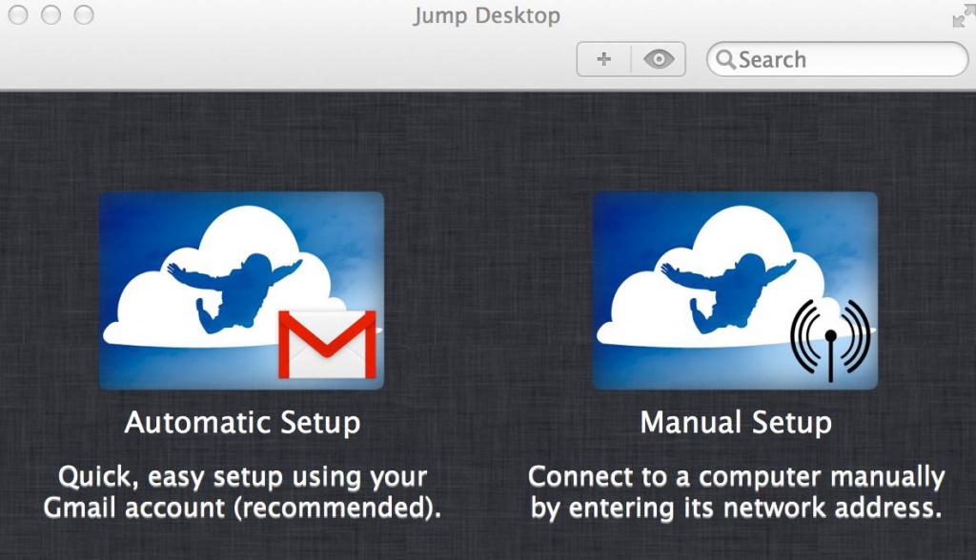Click the 'by entering its network address.' text
This screenshot has height=560, width=976.
coord(737,508)
